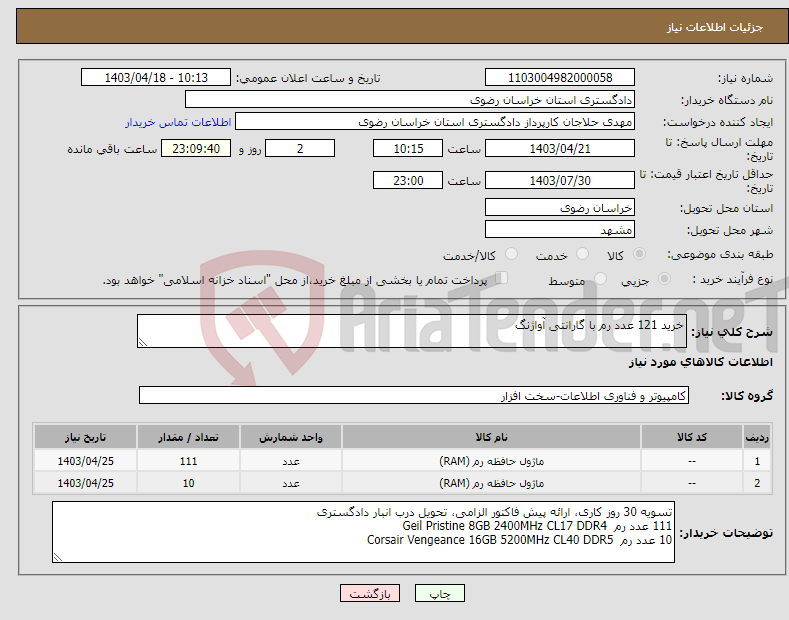Click the remaining days field showing 2

(300, 148)
